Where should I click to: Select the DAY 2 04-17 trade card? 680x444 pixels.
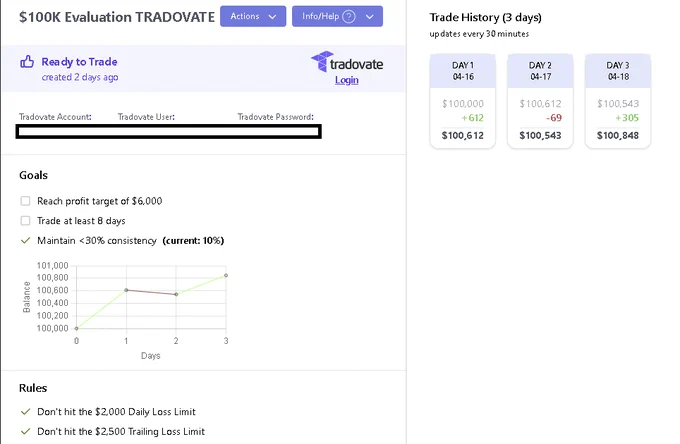pos(540,101)
